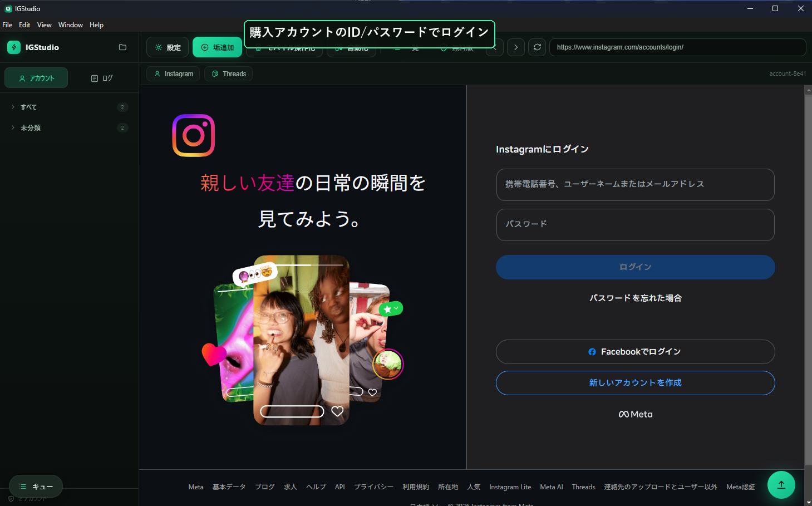Open the Meta AI footer link
Image resolution: width=812 pixels, height=506 pixels.
[552, 487]
